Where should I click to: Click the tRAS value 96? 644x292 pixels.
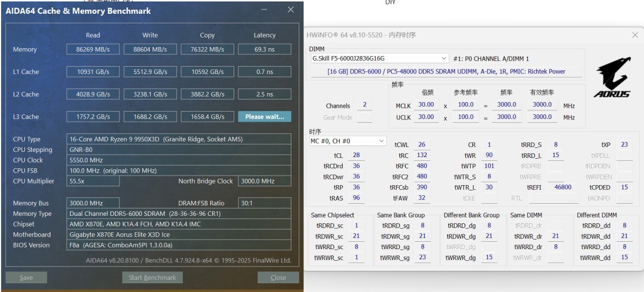[356, 198]
